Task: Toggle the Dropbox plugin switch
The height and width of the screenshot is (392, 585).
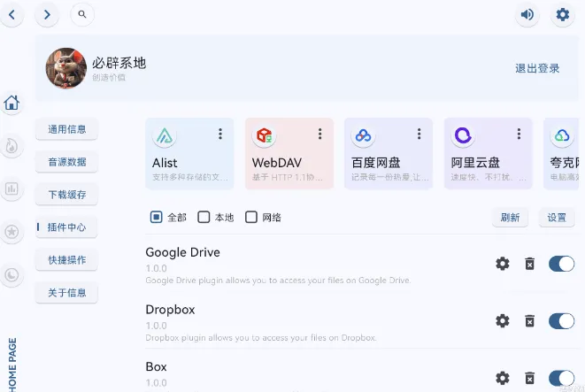Action: (x=561, y=320)
